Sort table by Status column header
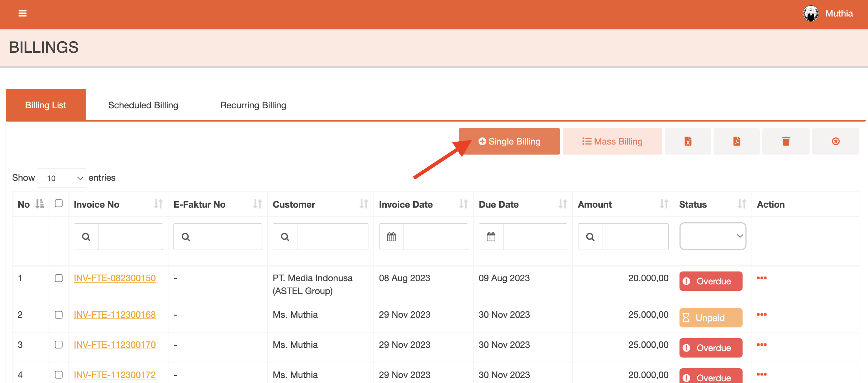The width and height of the screenshot is (868, 383). click(x=741, y=204)
